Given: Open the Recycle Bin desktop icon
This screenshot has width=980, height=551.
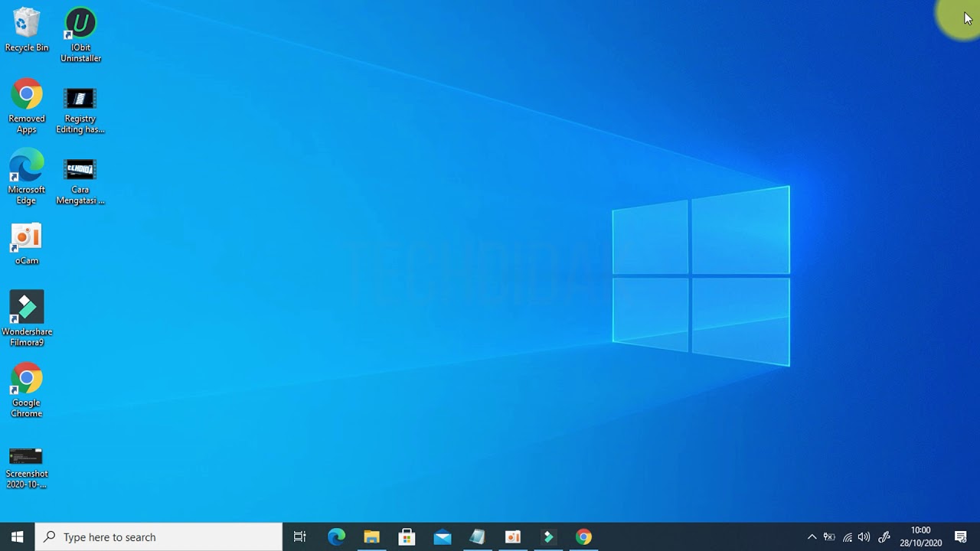Looking at the screenshot, I should (27, 30).
